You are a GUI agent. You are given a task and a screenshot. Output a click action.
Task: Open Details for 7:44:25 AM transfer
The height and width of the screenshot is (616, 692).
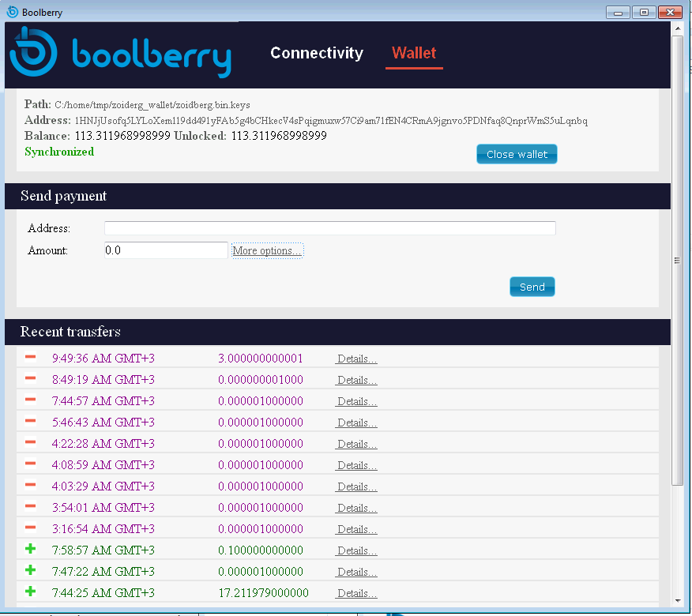pos(356,593)
